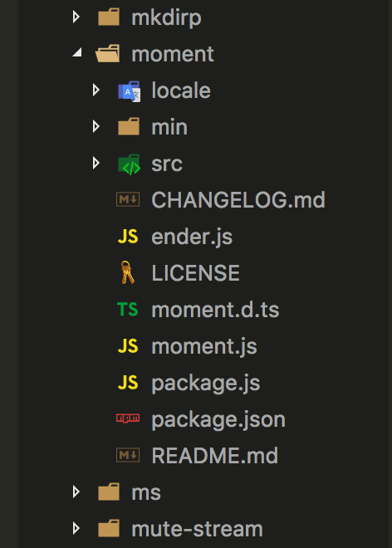Screen dimensions: 392x548
Task: Click the green src code folder icon
Action: 129,164
